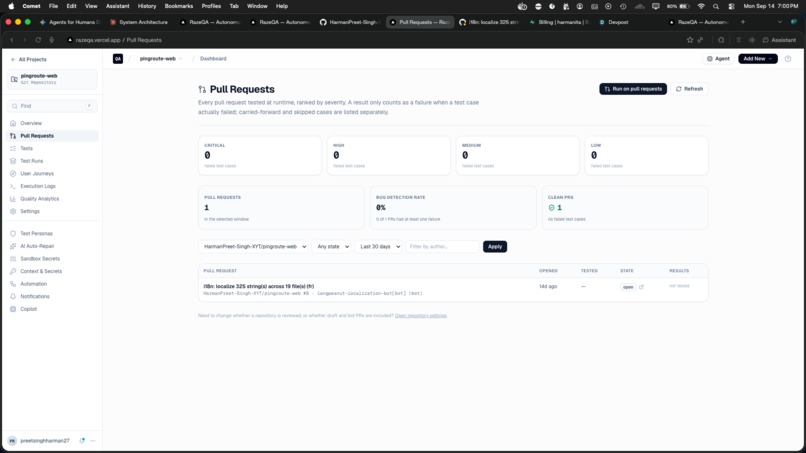Open the Bookmarks menu
The image size is (806, 453).
(178, 6)
